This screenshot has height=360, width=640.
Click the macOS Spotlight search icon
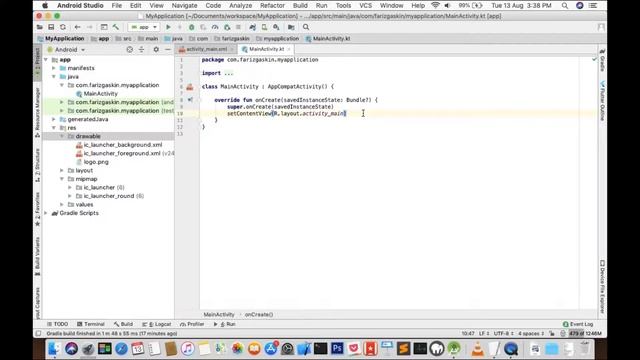tap(564, 5)
